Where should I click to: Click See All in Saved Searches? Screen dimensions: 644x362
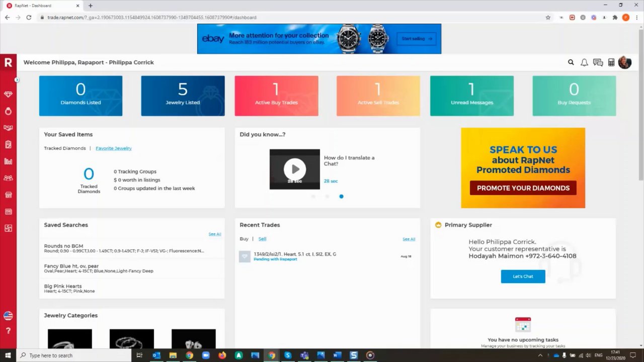(215, 234)
